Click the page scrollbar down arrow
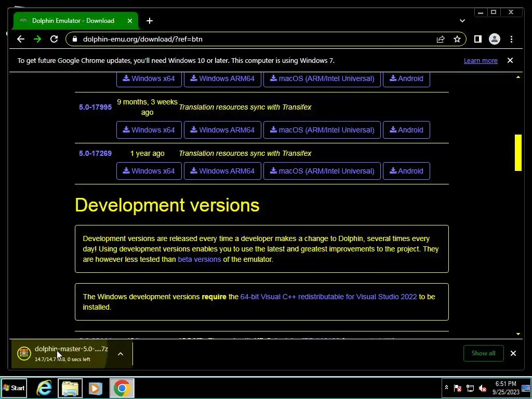Screen dimensions: 532x399 click(518, 334)
